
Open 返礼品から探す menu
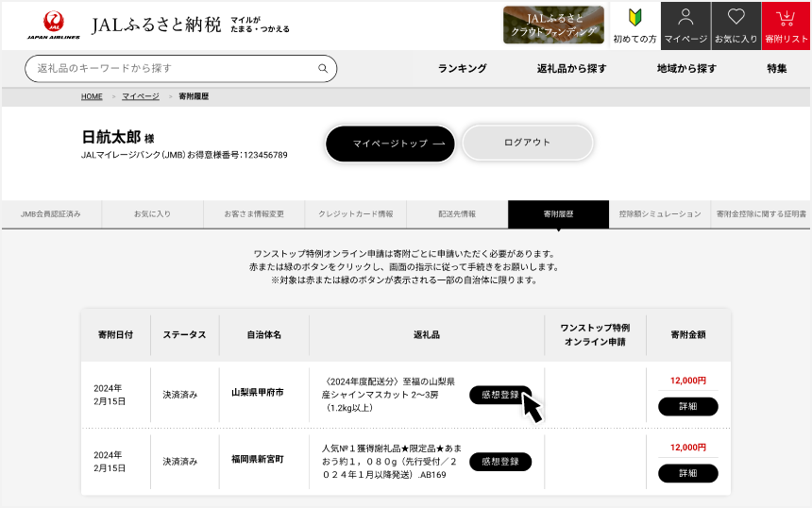[571, 69]
